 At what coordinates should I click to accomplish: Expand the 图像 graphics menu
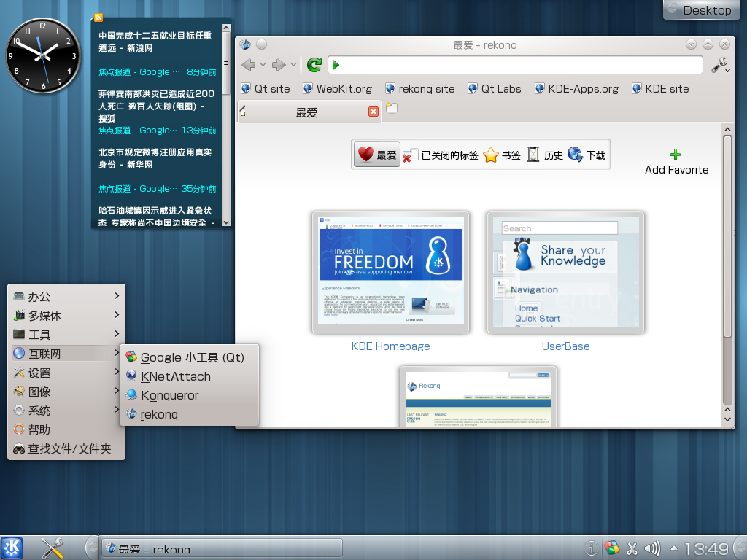coord(66,392)
